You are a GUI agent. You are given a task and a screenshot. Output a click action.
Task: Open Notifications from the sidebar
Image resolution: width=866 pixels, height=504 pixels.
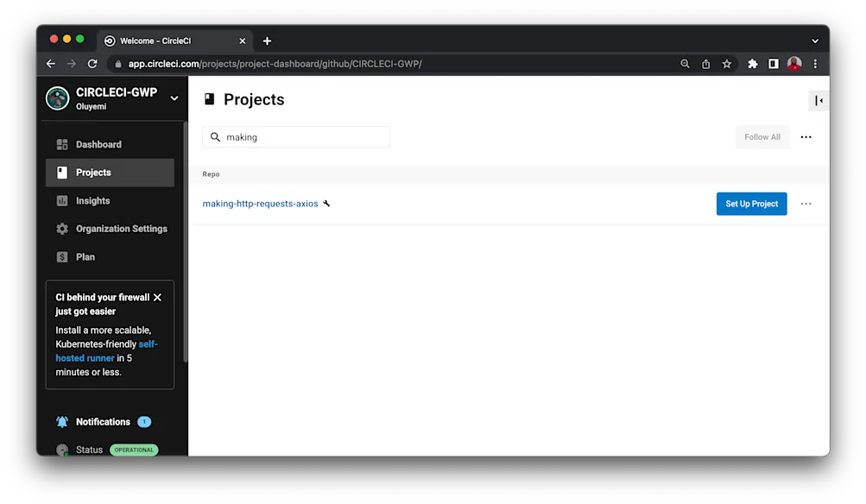point(104,421)
